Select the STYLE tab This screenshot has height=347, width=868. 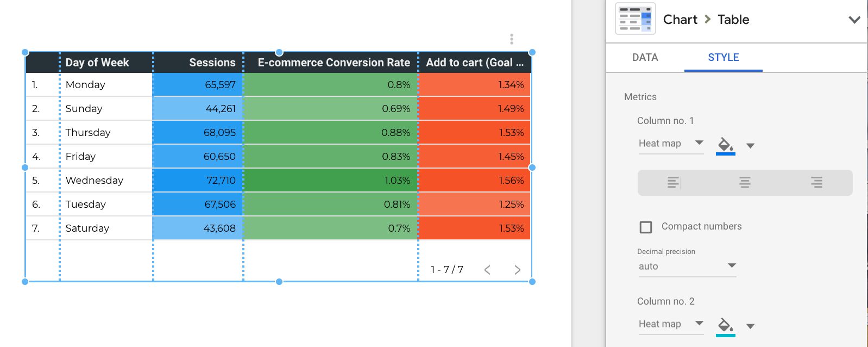[x=724, y=57]
